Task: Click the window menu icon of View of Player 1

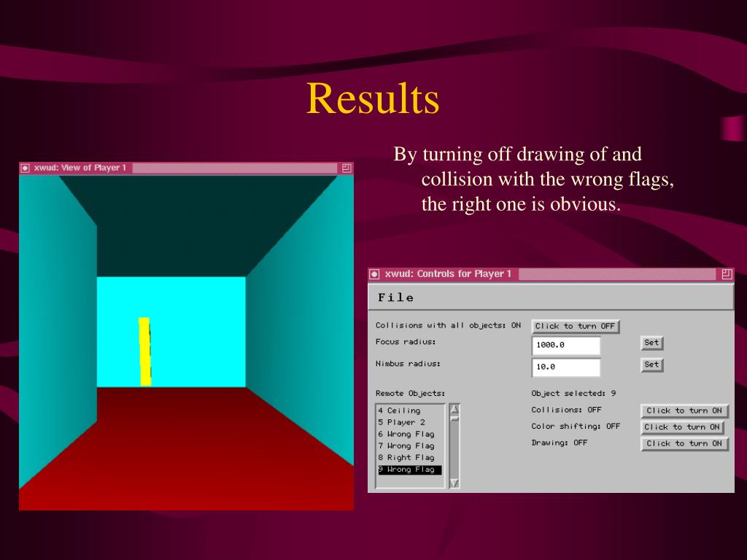Action: click(26, 168)
